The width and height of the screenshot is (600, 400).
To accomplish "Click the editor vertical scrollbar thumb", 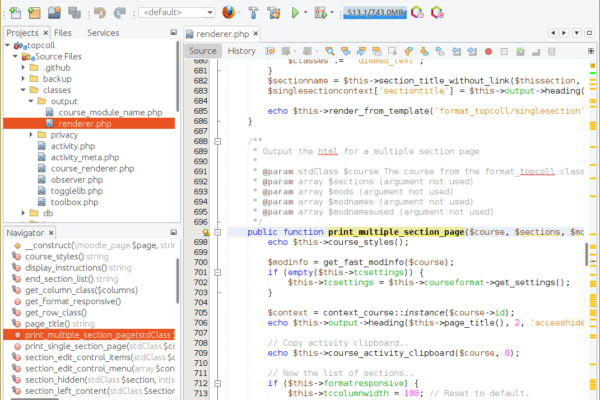I will 586,254.
